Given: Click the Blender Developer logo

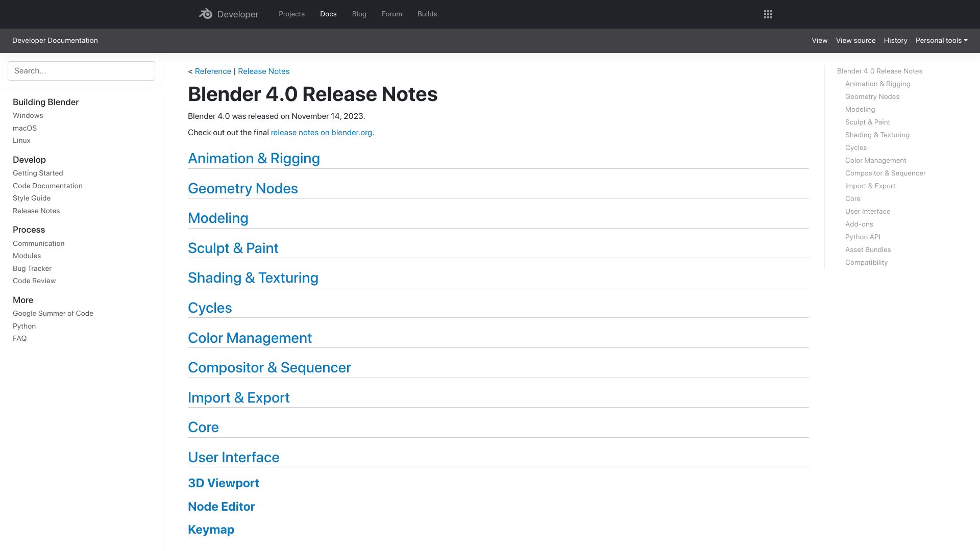Looking at the screenshot, I should [229, 14].
